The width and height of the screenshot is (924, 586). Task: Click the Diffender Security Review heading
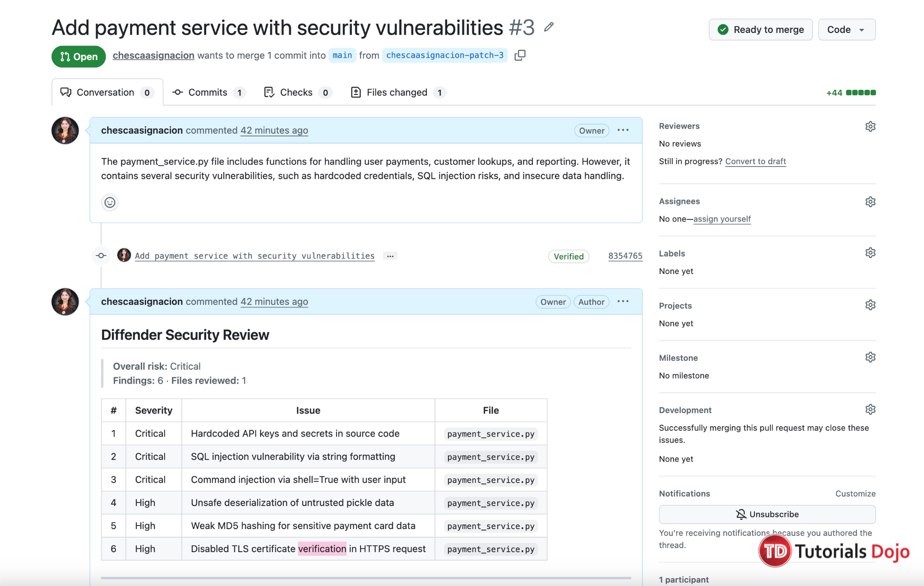pos(185,335)
